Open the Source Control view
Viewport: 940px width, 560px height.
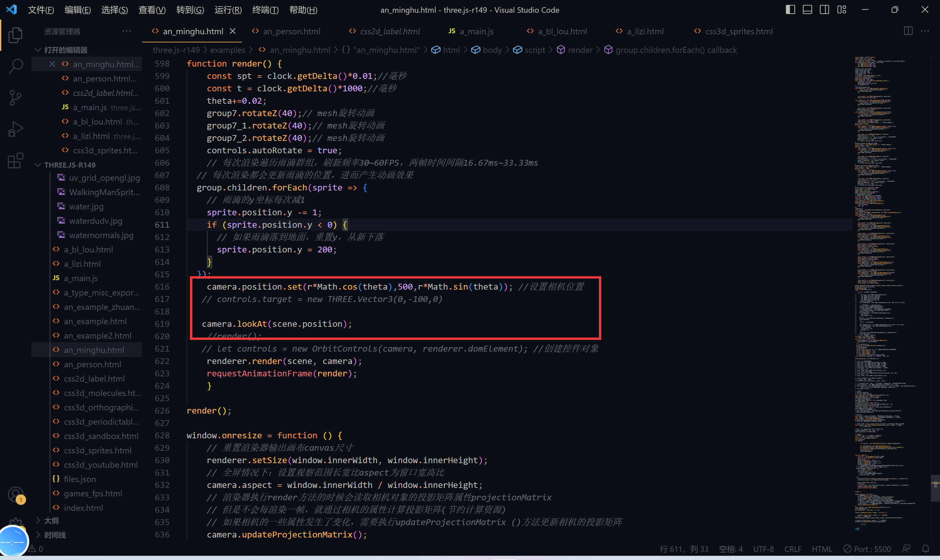pos(15,98)
